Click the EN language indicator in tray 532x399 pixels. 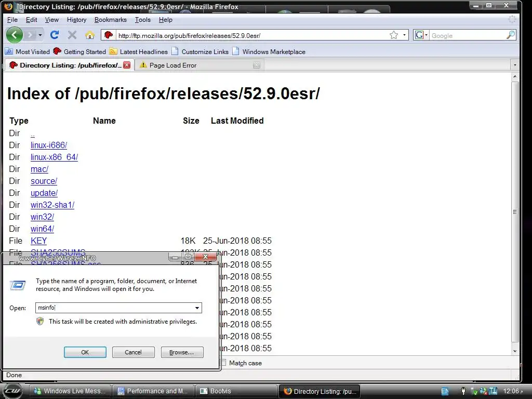[445, 391]
